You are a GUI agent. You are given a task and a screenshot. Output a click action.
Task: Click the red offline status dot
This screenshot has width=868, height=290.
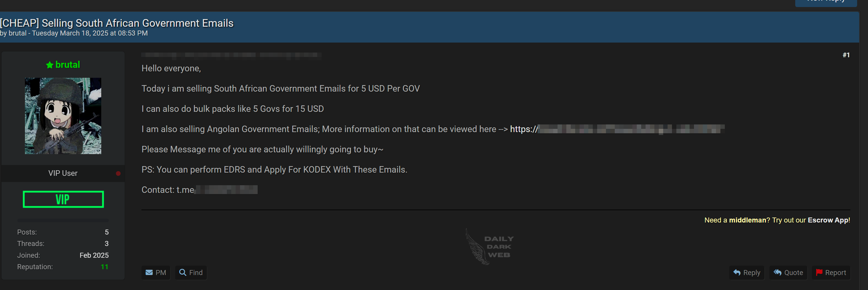pyautogui.click(x=118, y=173)
